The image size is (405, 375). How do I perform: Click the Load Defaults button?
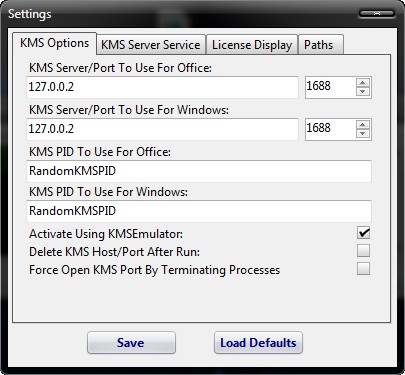(x=258, y=343)
